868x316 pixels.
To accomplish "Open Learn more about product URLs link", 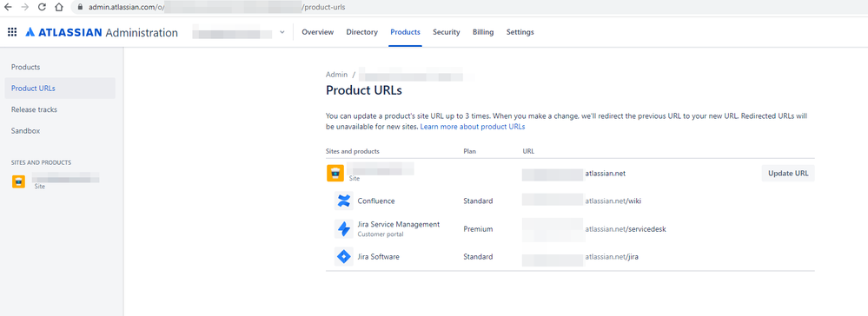I will coord(472,127).
